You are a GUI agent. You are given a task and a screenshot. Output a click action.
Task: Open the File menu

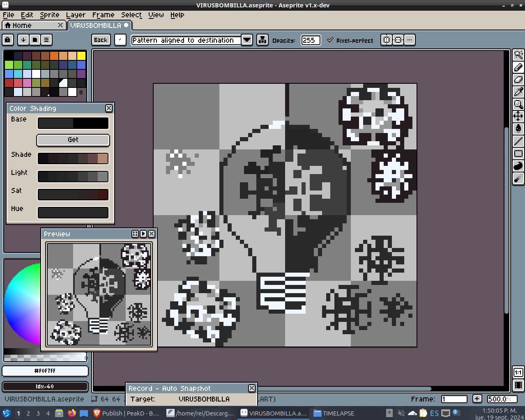[8, 15]
